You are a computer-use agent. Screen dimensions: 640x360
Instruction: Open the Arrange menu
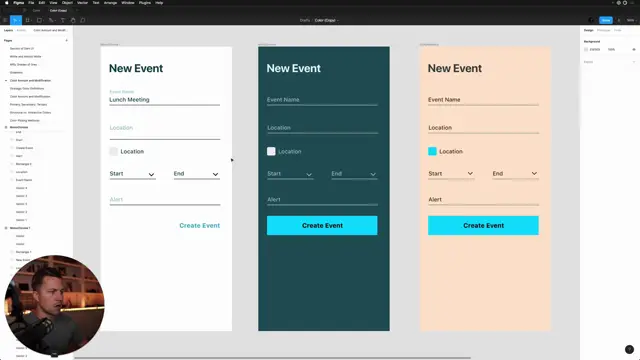(x=110, y=2)
